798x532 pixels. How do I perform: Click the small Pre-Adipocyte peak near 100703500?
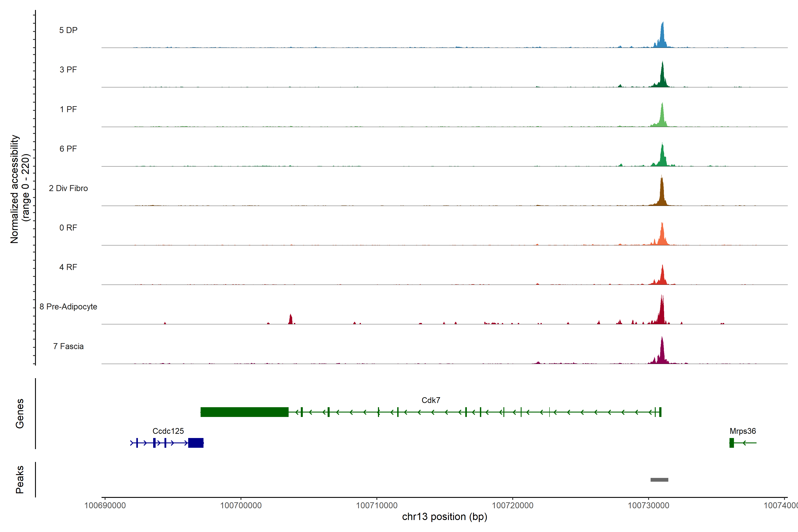tap(290, 320)
